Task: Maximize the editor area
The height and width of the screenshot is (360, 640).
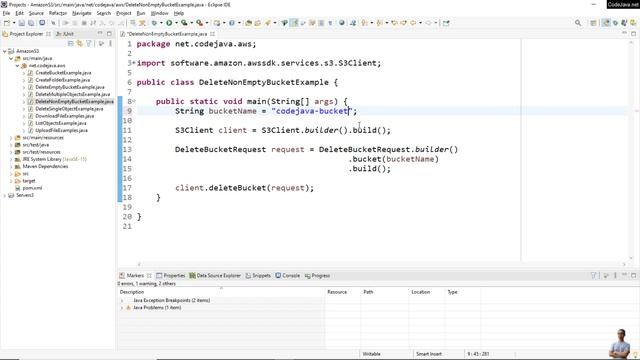Action: pyautogui.click(x=633, y=34)
